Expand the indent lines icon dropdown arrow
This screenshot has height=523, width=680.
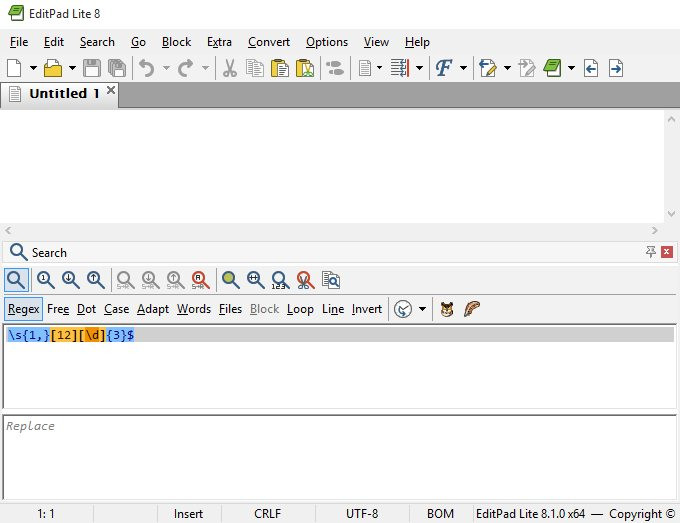click(x=419, y=68)
